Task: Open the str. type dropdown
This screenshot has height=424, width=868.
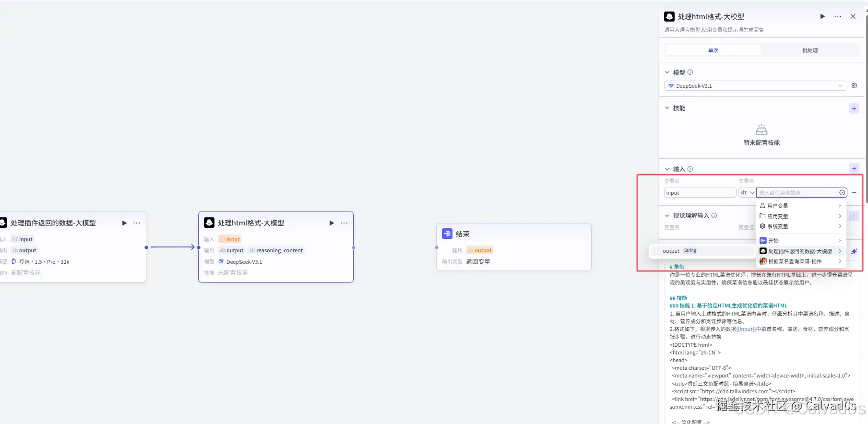Action: (747, 193)
